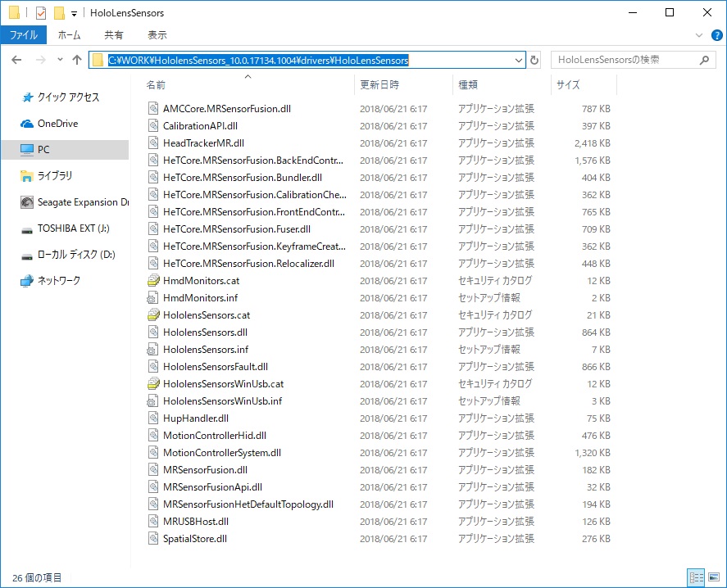Viewport: 727px width, 588px height.
Task: Open Customize Quick Access Toolbar dropdown
Action: 74,14
